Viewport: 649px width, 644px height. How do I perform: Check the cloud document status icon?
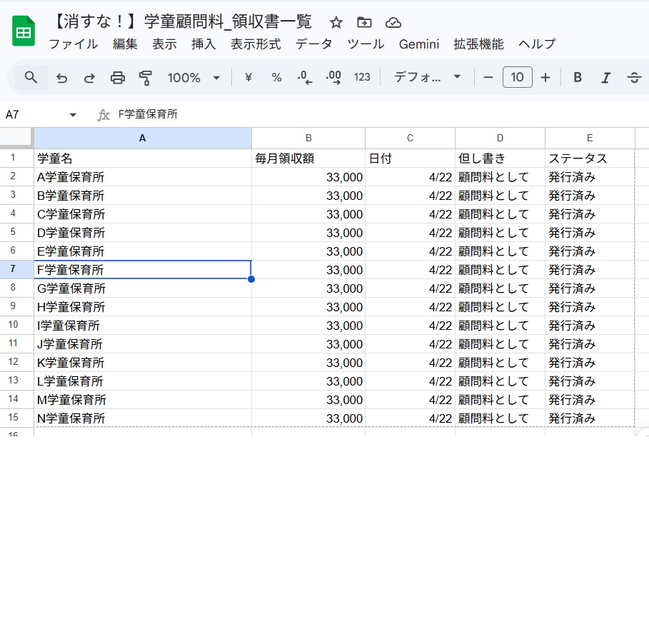click(x=393, y=22)
